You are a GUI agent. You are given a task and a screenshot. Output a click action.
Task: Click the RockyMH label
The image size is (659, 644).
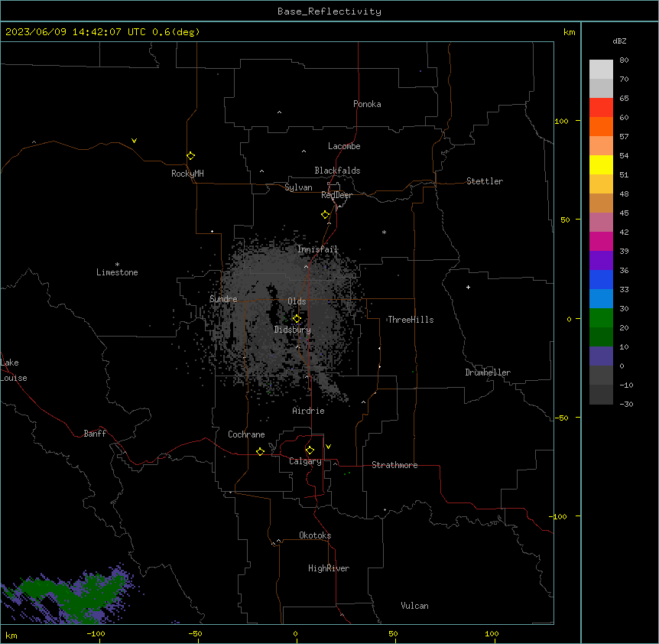187,174
